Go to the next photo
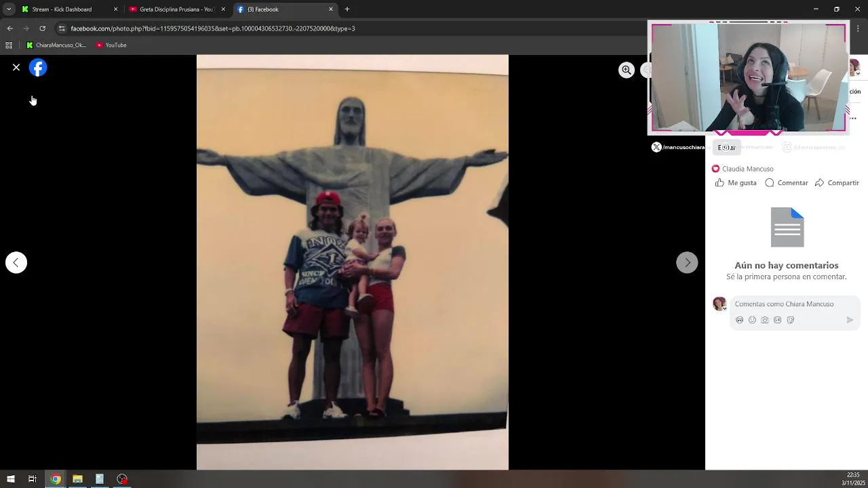Image resolution: width=868 pixels, height=488 pixels. (687, 262)
